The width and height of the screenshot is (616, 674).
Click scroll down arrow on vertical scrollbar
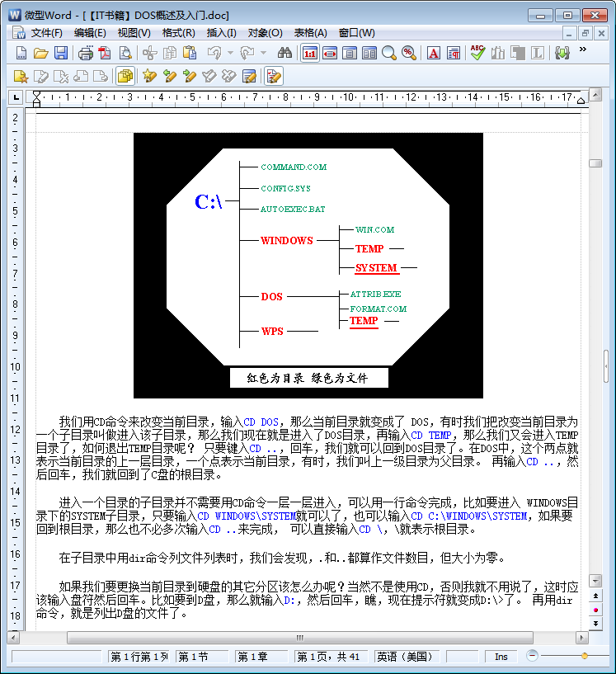[595, 581]
